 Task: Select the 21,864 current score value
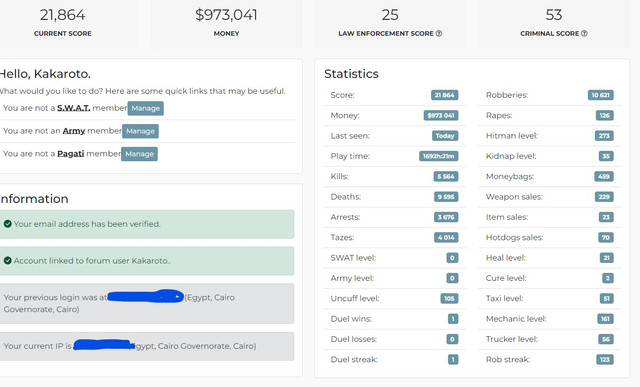point(62,15)
